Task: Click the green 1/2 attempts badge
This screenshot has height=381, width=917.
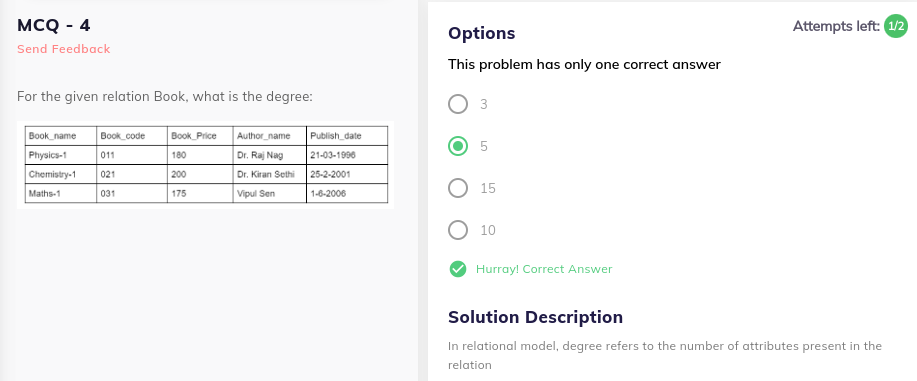Action: tap(895, 26)
